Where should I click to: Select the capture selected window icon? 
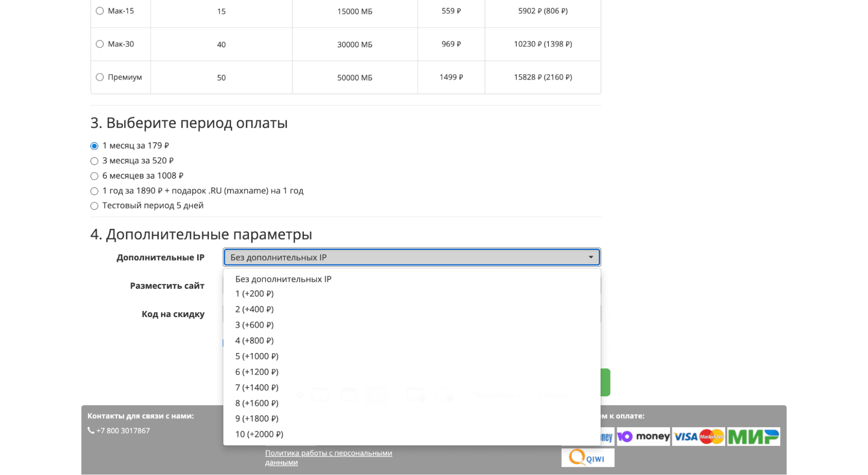[x=349, y=393]
